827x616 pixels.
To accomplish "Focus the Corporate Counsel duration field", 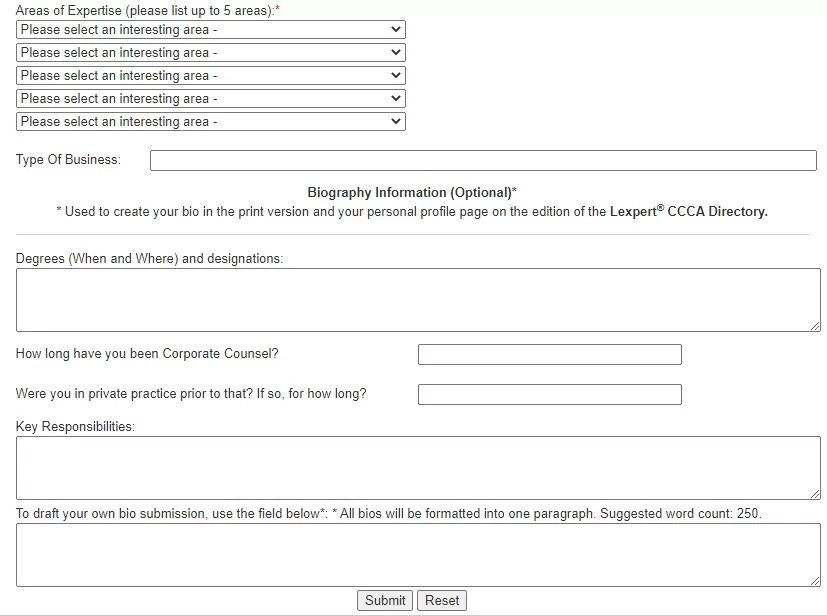I will (550, 354).
